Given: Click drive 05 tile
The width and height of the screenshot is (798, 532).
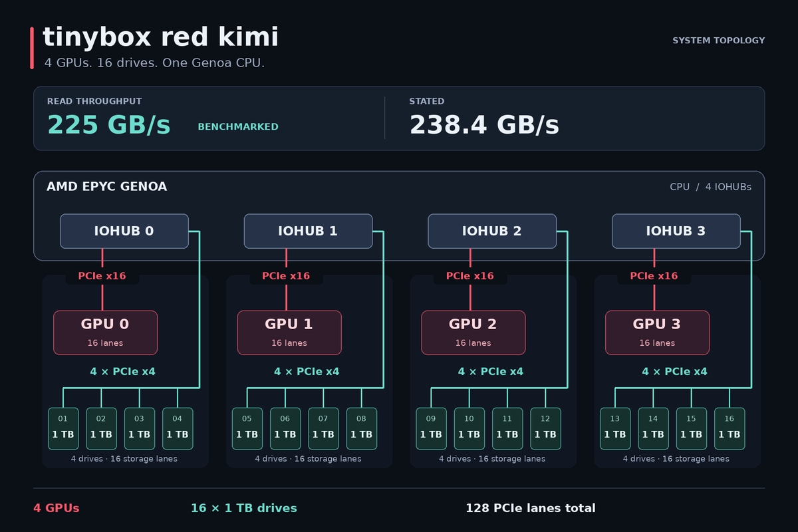Looking at the screenshot, I should click(247, 428).
